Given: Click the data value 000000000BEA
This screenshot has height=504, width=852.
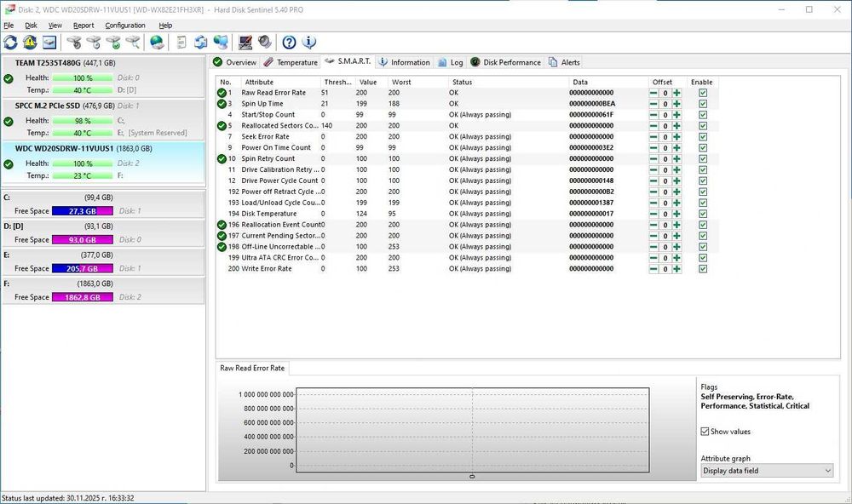Looking at the screenshot, I should pyautogui.click(x=592, y=104).
